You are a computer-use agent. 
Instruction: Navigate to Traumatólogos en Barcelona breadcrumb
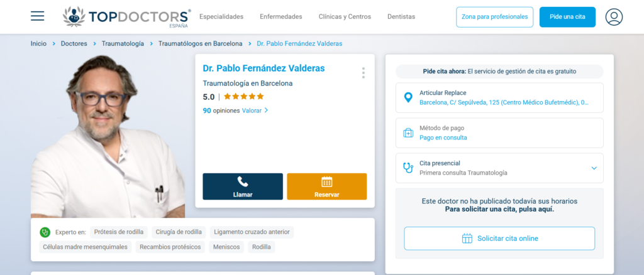(x=200, y=44)
